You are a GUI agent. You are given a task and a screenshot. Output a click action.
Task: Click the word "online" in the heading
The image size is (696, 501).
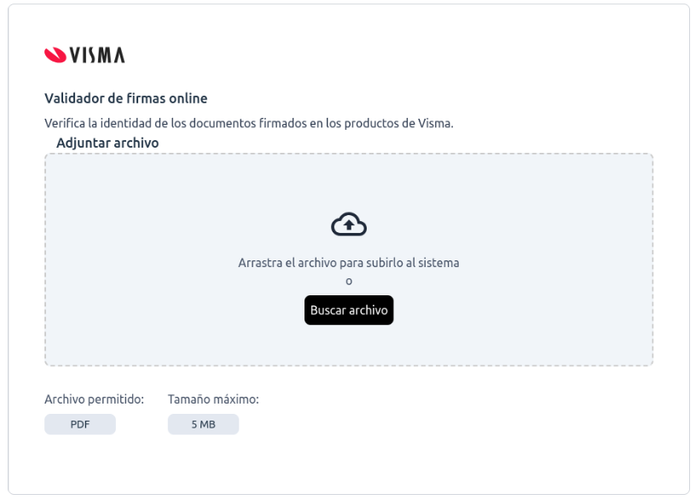point(186,98)
